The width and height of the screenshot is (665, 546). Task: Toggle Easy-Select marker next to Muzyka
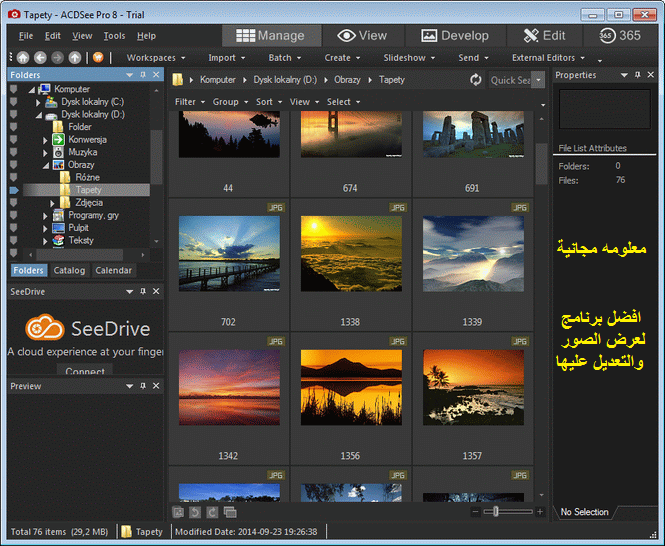coord(14,152)
